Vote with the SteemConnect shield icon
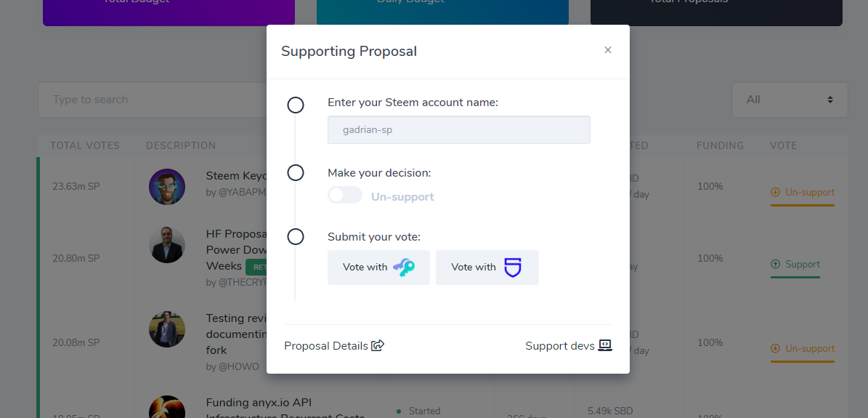Viewport: 868px width, 418px height. [513, 268]
